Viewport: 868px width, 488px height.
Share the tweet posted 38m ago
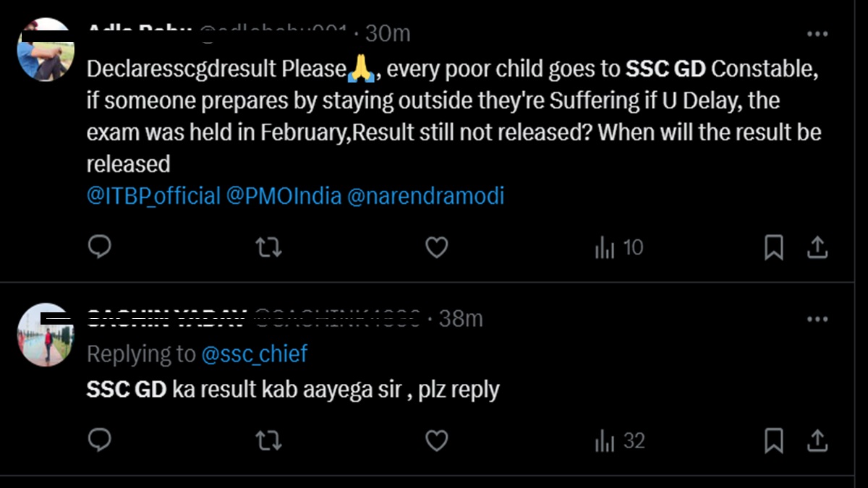click(x=817, y=440)
